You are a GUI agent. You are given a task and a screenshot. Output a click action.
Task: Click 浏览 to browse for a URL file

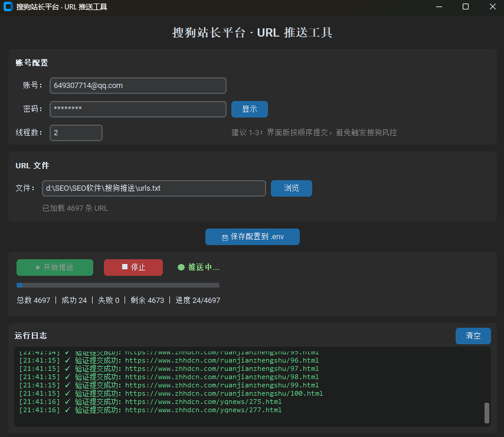[291, 188]
